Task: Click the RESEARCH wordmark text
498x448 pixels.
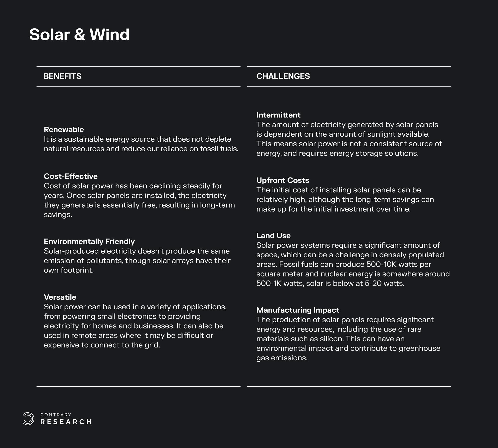Action: click(x=66, y=422)
